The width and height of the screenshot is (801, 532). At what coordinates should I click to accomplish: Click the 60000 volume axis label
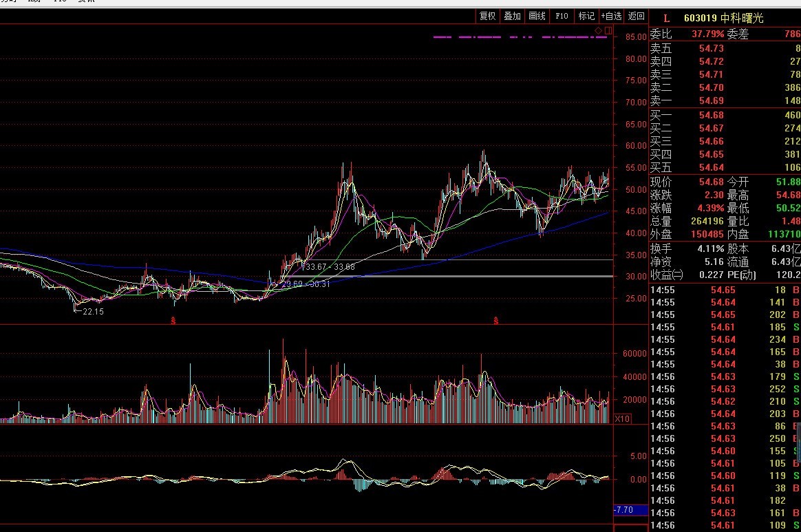tap(634, 354)
